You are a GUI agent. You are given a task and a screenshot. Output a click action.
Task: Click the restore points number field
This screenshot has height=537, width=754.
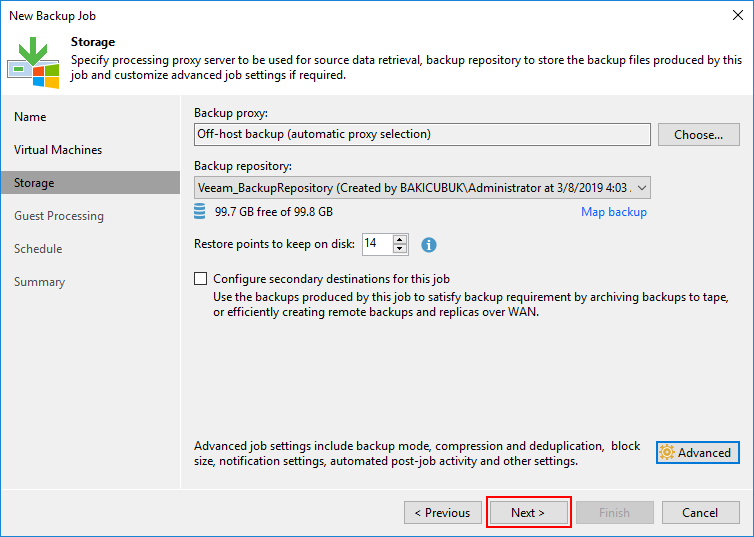click(377, 244)
